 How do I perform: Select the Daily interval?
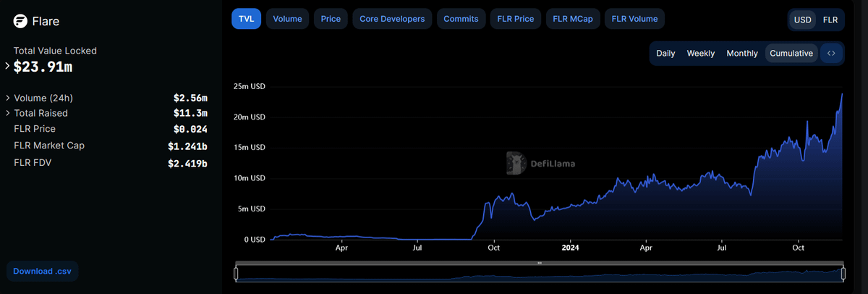pos(665,54)
